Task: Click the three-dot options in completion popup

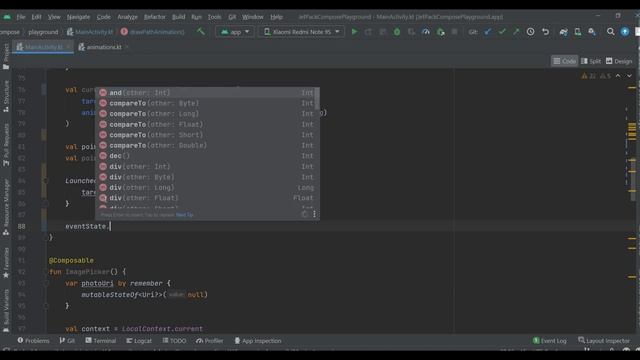Action: coord(314,214)
